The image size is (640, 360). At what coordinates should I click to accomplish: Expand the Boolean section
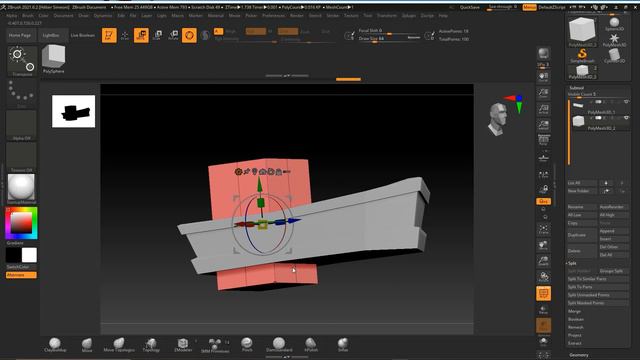click(x=576, y=319)
